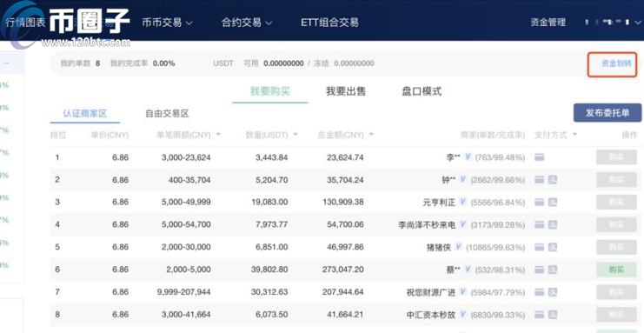The height and width of the screenshot is (333, 644).
Task: Click 购买 button in 祝您财源广进 row
Action: point(616,292)
